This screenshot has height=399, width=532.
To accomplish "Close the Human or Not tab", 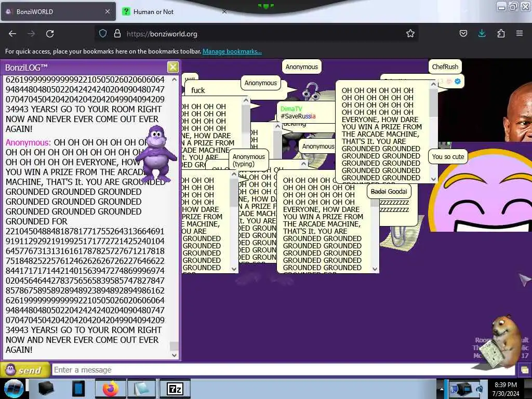I will coord(224,11).
